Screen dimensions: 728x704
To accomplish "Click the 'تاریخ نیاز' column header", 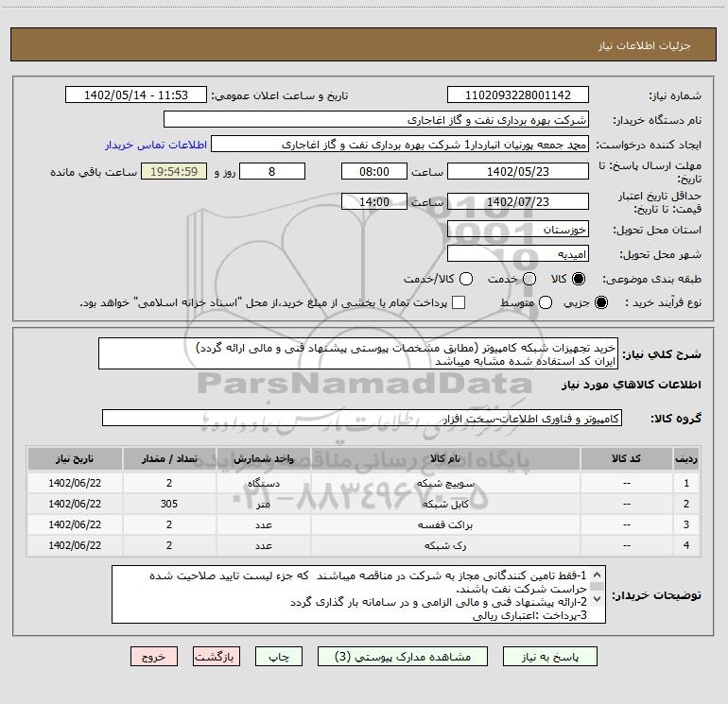I will click(x=75, y=458).
